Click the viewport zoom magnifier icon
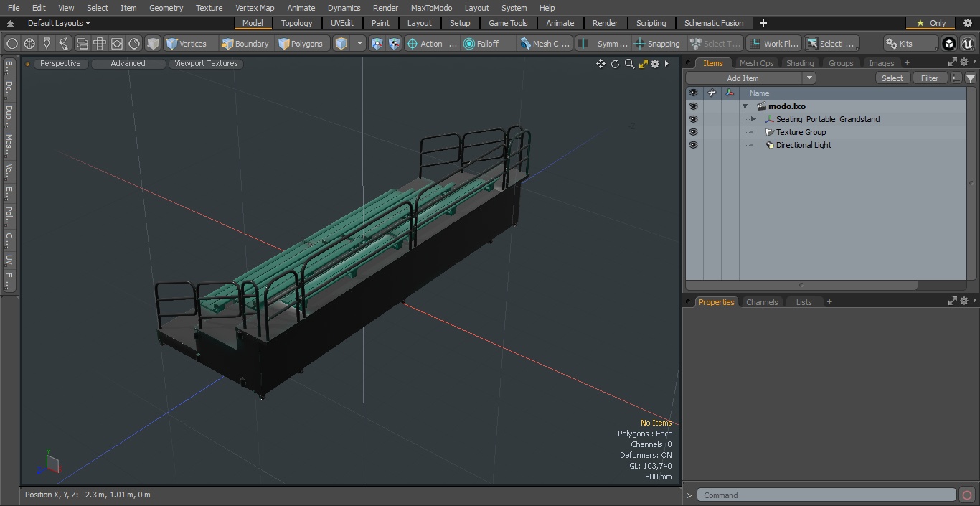Image resolution: width=980 pixels, height=506 pixels. [629, 64]
